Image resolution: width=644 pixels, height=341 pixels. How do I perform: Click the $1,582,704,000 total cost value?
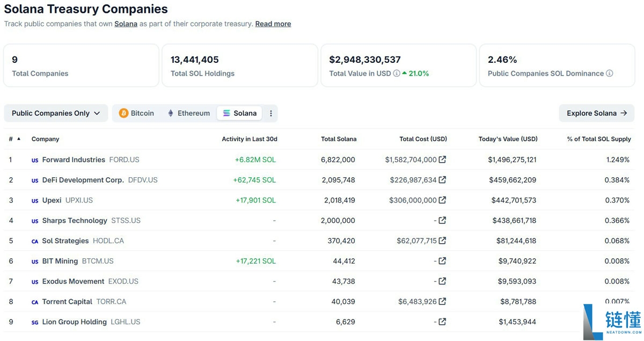pos(411,159)
